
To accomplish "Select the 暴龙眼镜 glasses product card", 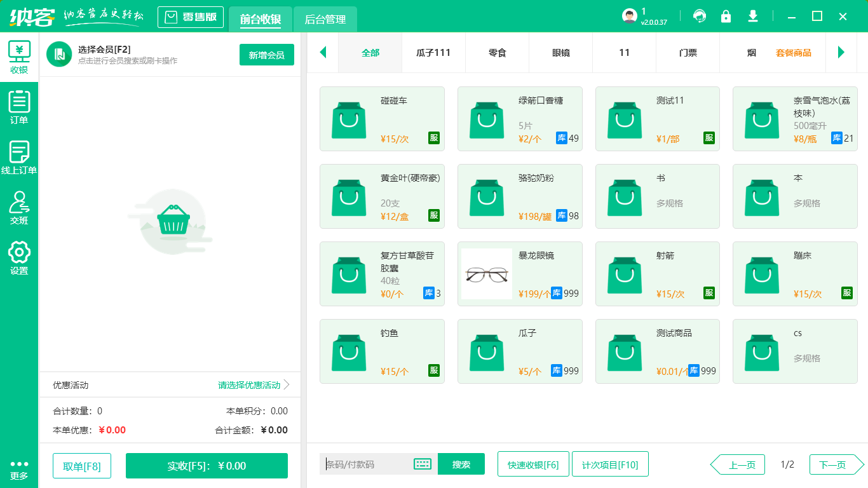I will pyautogui.click(x=520, y=274).
